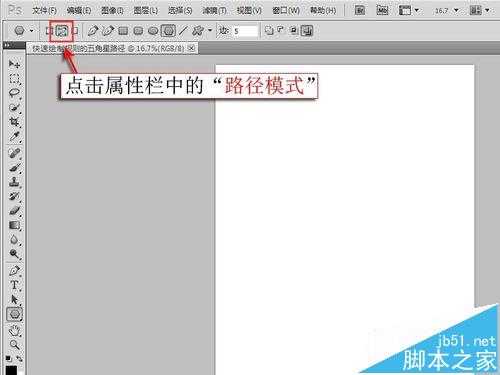Enable Add to path area option

[x=269, y=31]
